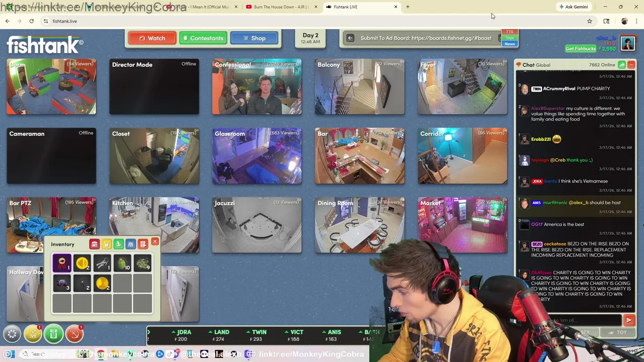Open the Closet camera feed
This screenshot has height=362, width=644.
coord(154,156)
